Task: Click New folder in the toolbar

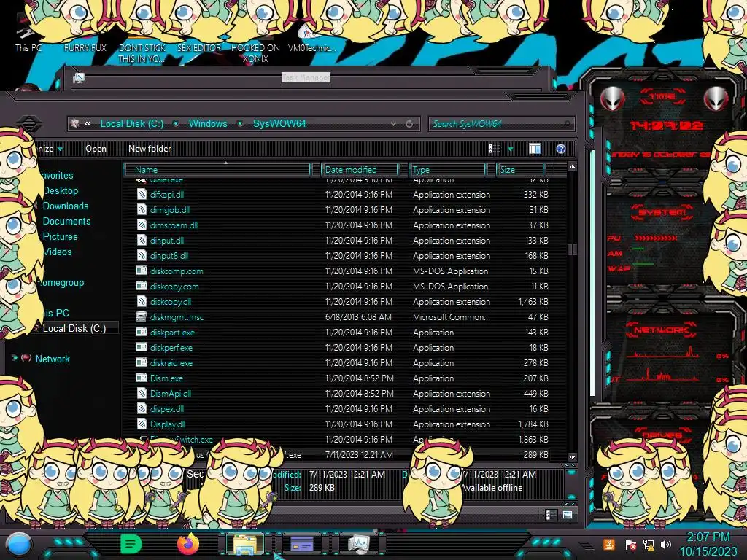Action: (x=150, y=149)
